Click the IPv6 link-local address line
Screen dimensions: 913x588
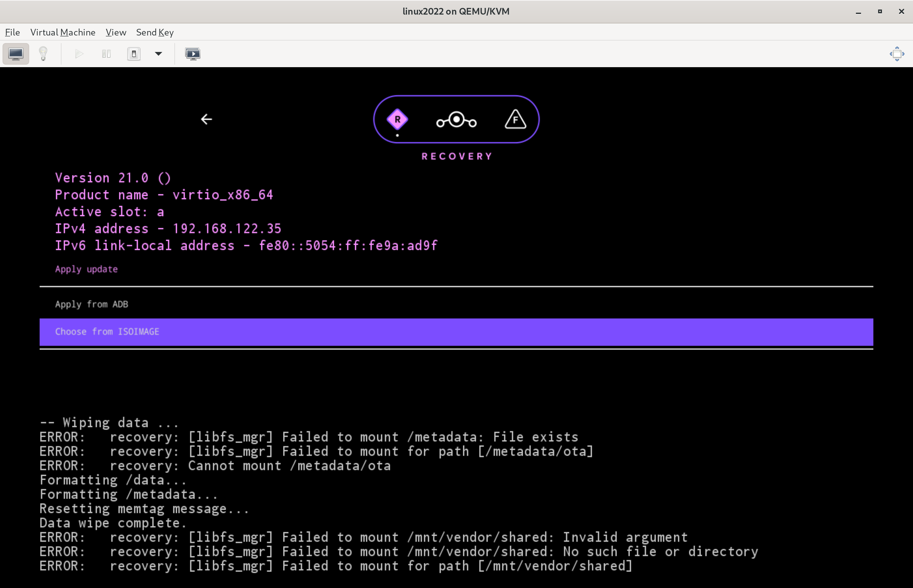[246, 246]
